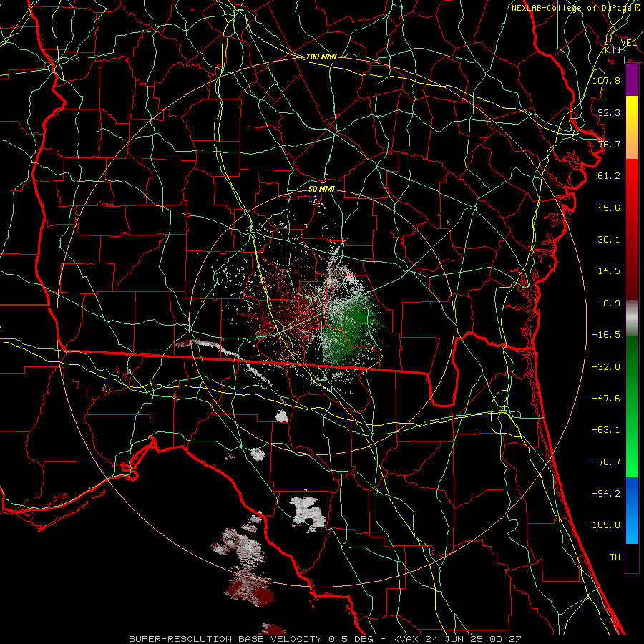The height and width of the screenshot is (644, 644).
Task: Click the 61.2 legend value
Action: (609, 176)
